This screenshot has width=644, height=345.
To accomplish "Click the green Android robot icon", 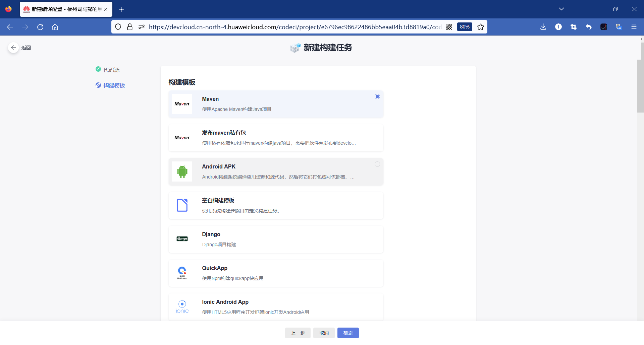I will [182, 171].
